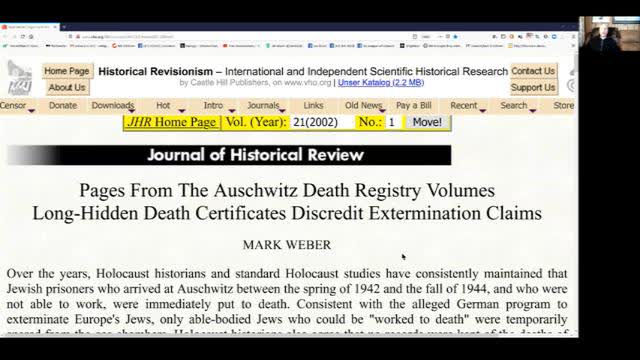Click the paragraph line starting 'Over the years, Holocaust historians'
This screenshot has width=640, height=360.
click(287, 273)
